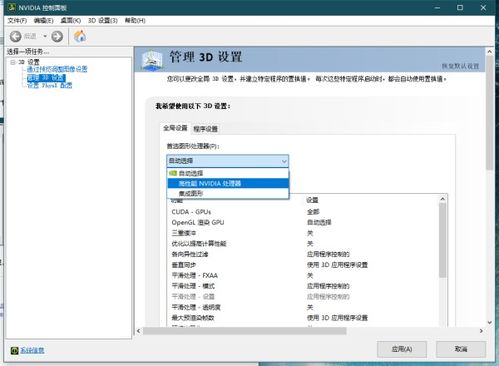
Task: Open the 帮助(H) menu
Action: [135, 21]
